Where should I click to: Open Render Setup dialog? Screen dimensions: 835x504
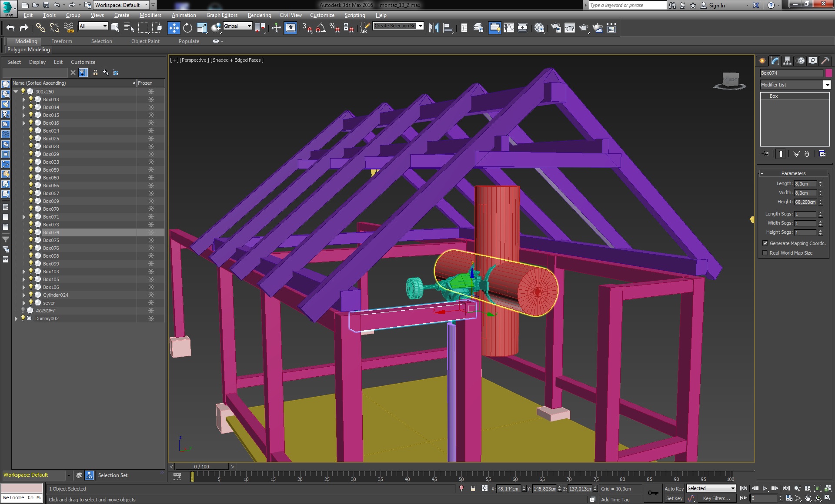tap(556, 28)
